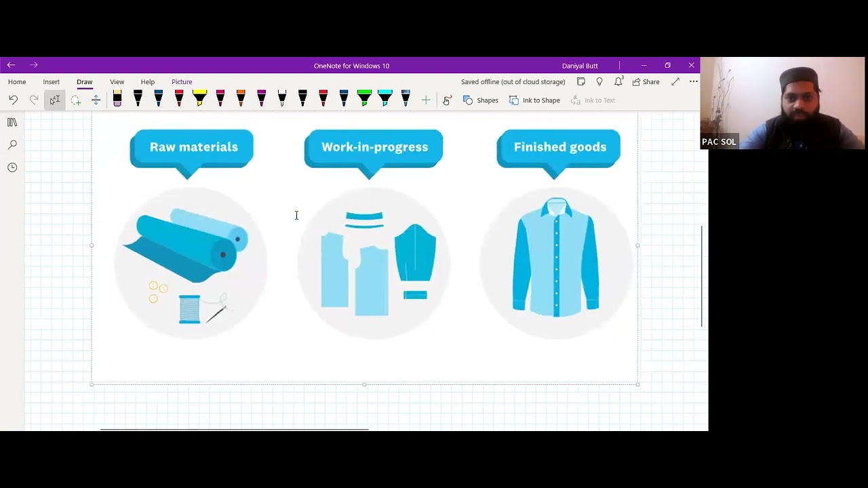Open the Help tab

[x=148, y=82]
